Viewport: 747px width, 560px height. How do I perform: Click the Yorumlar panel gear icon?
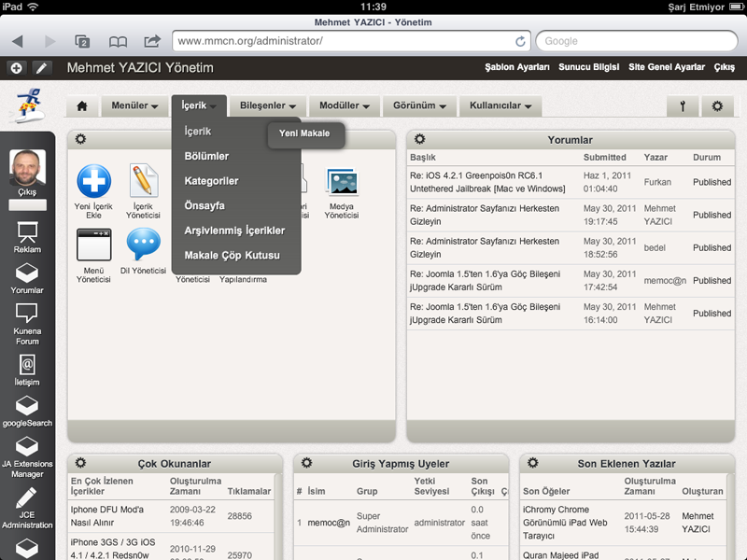419,139
